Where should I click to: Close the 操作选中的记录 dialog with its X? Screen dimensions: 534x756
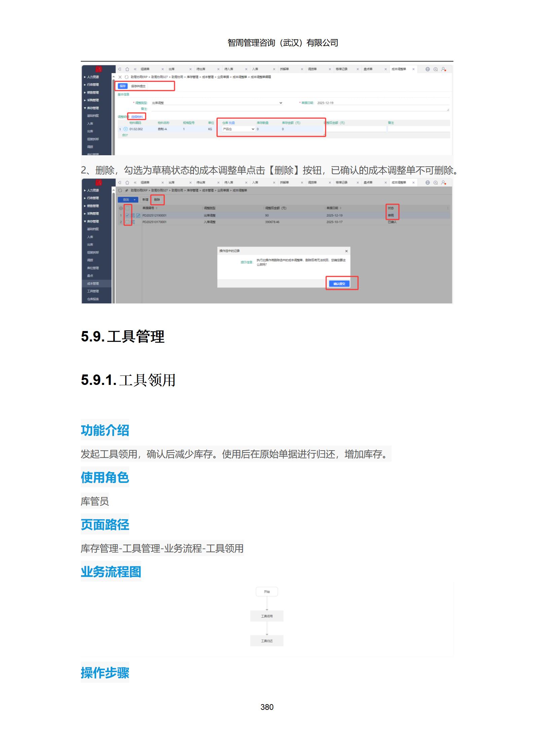[346, 251]
